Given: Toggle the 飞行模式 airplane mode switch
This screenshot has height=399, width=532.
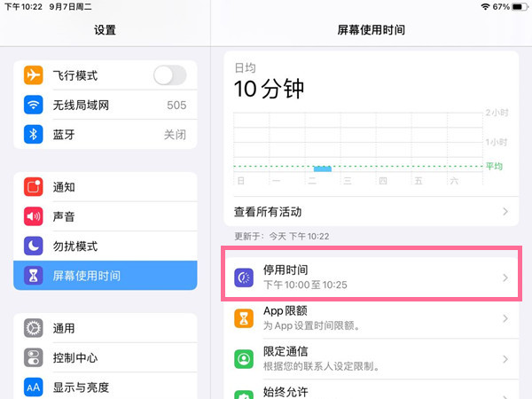Looking at the screenshot, I should [169, 76].
